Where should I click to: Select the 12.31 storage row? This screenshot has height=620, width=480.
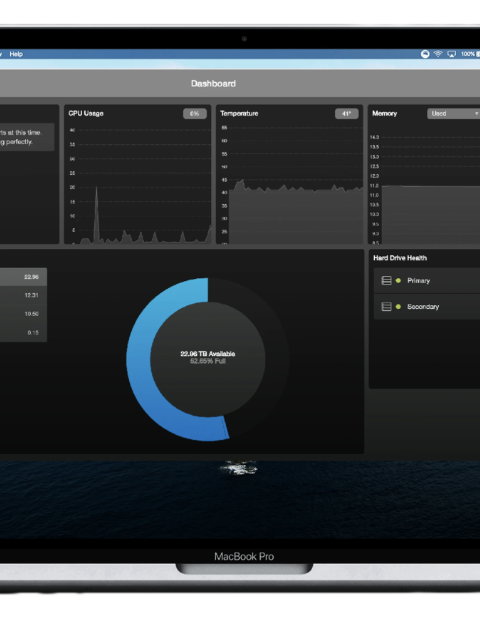tap(23, 295)
